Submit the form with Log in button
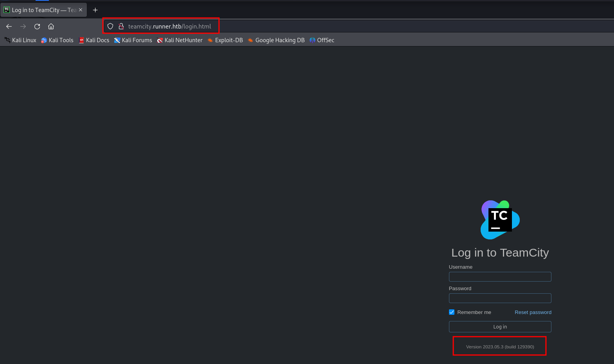Viewport: 614px width, 364px height. tap(500, 327)
